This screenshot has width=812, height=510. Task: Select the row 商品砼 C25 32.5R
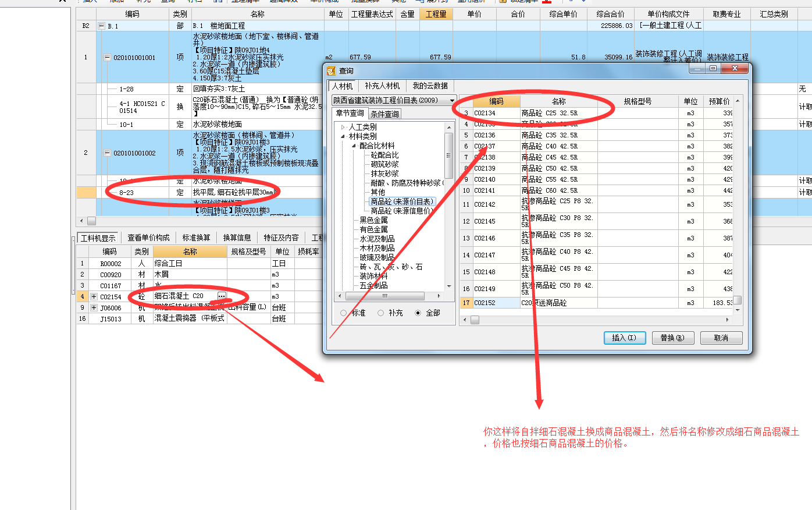tap(597, 113)
